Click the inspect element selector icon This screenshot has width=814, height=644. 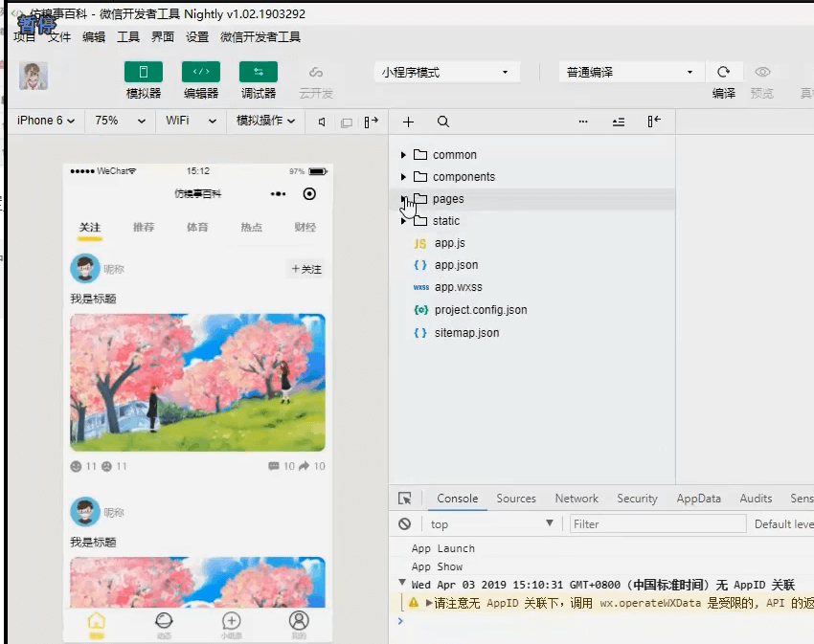(x=404, y=499)
